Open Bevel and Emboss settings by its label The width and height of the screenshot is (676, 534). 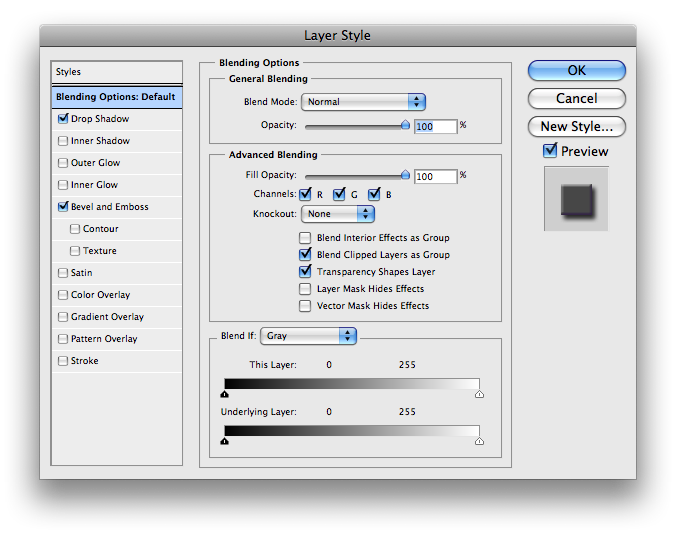(110, 207)
